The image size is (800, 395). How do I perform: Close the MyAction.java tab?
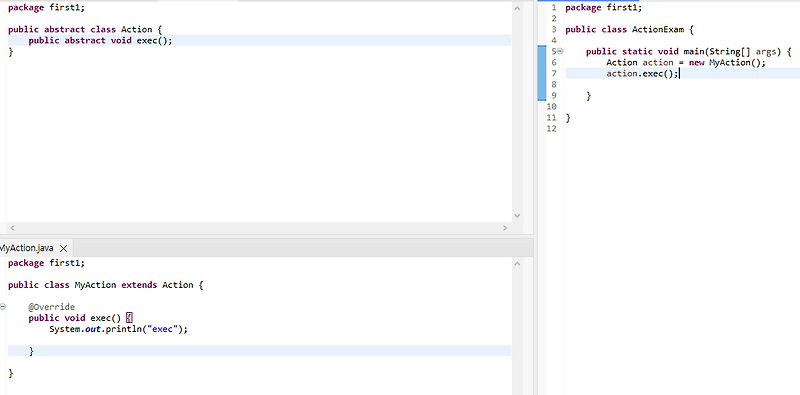[63, 249]
